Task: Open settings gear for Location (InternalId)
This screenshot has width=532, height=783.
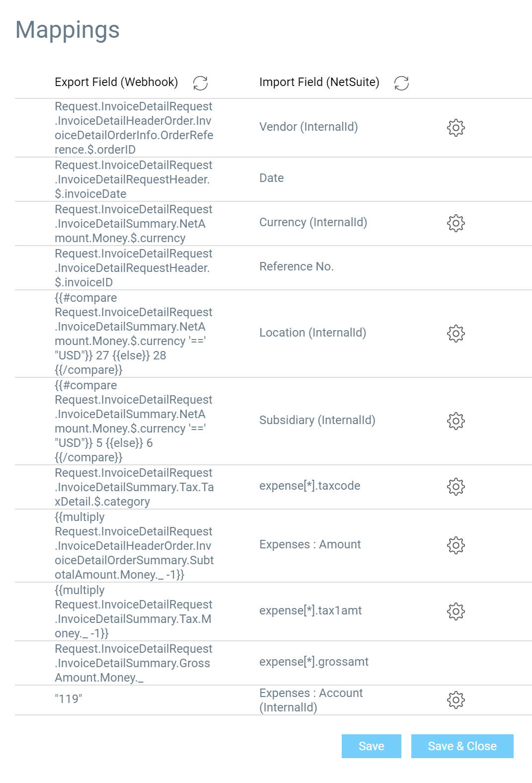Action: click(456, 334)
